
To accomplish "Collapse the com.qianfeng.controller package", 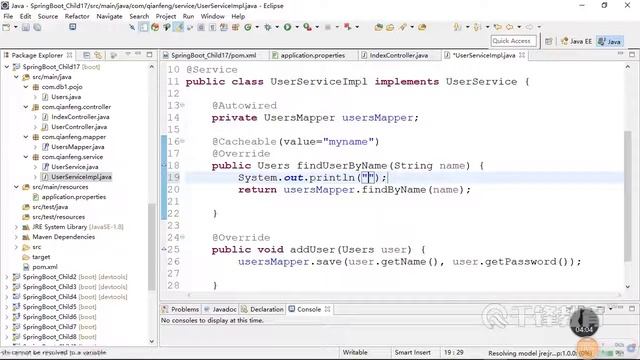I will [26, 107].
